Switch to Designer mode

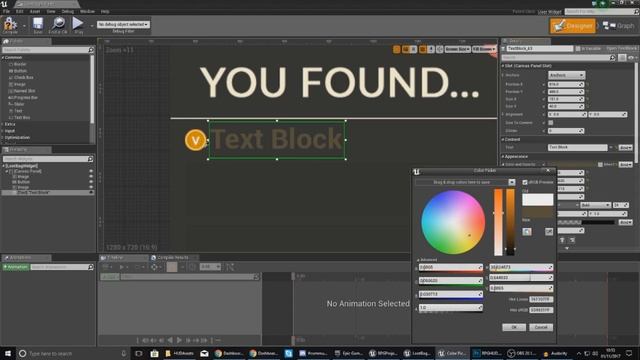click(x=573, y=26)
